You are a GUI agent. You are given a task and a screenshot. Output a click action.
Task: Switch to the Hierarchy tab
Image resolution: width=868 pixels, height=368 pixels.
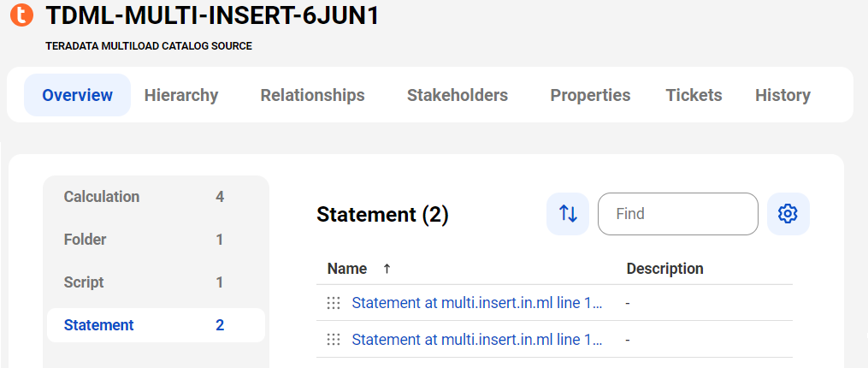[x=181, y=95]
